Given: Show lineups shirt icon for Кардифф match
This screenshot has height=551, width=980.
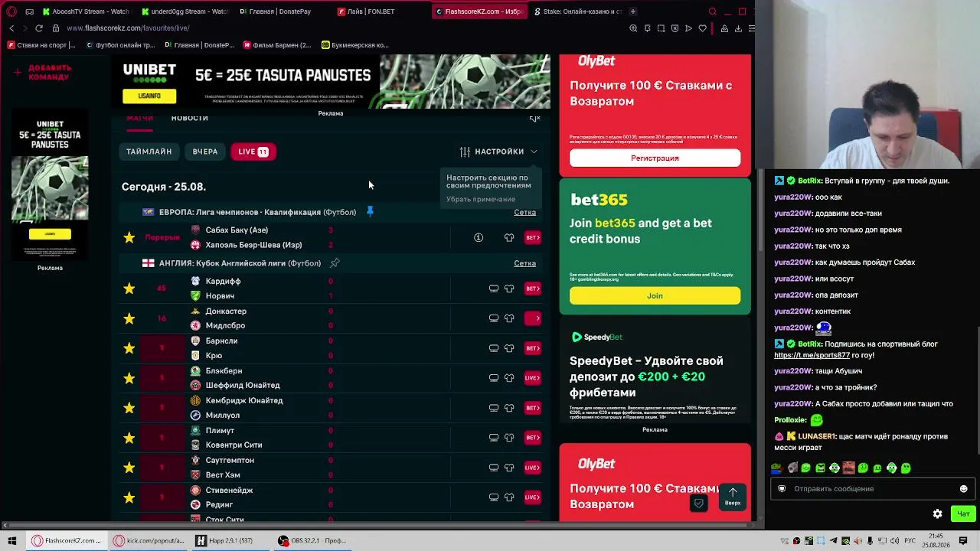Looking at the screenshot, I should tap(509, 289).
